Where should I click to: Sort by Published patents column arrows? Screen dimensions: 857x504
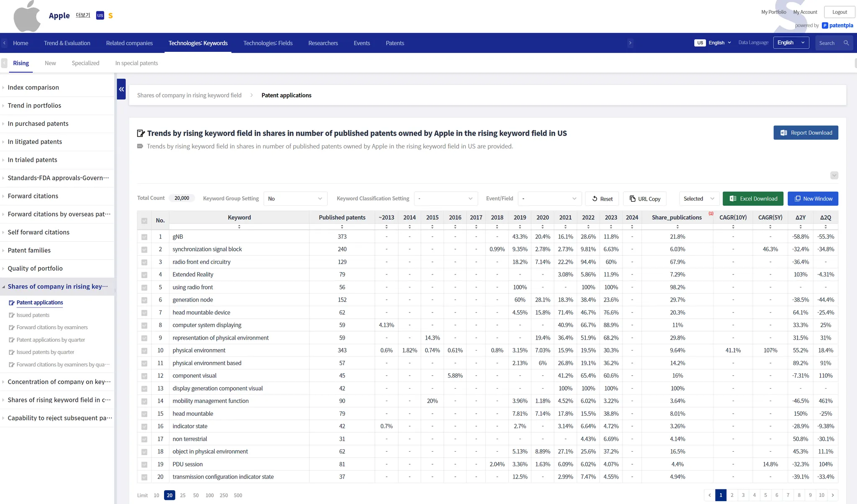click(342, 227)
